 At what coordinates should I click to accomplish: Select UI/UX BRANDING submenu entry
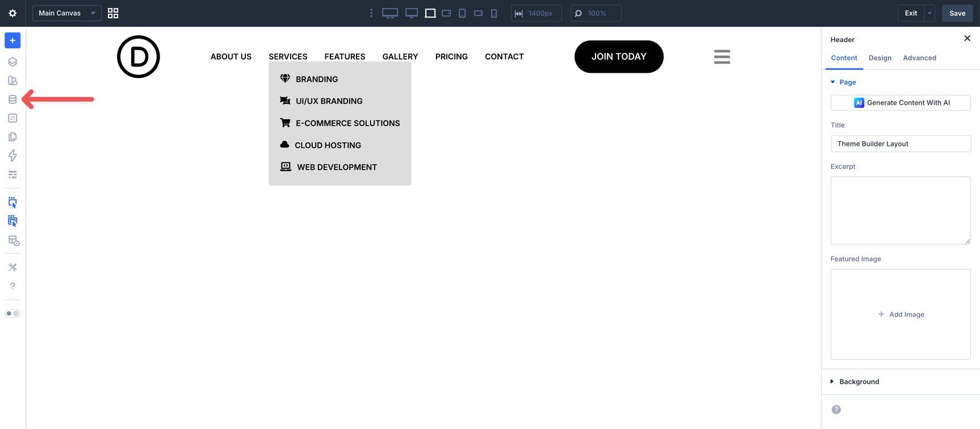tap(321, 101)
